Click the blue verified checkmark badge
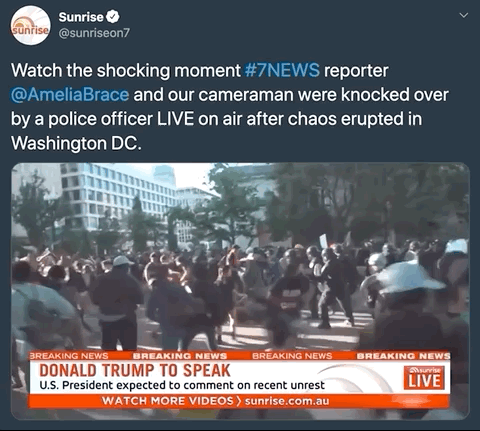Image resolution: width=480 pixels, height=431 pixels. click(113, 17)
